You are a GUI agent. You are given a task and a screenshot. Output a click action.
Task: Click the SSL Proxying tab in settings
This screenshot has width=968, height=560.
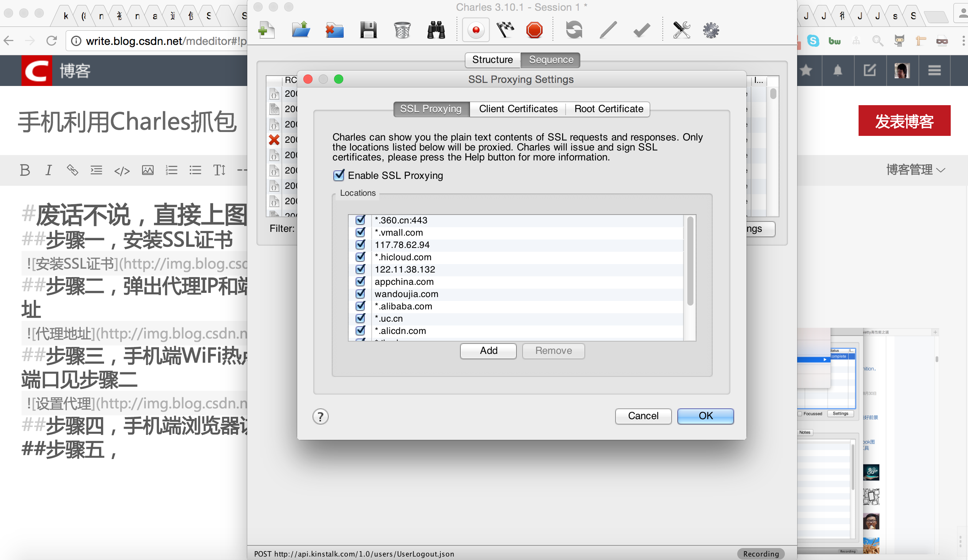[x=430, y=109]
